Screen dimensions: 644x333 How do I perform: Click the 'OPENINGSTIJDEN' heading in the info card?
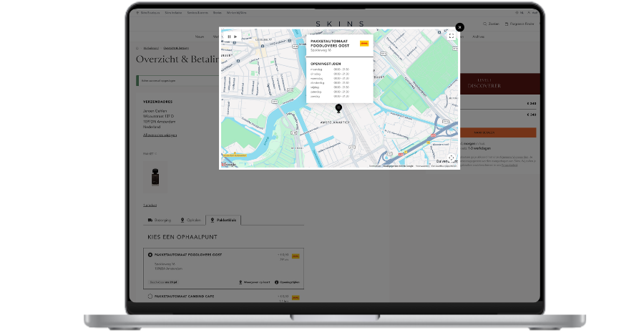pos(326,64)
